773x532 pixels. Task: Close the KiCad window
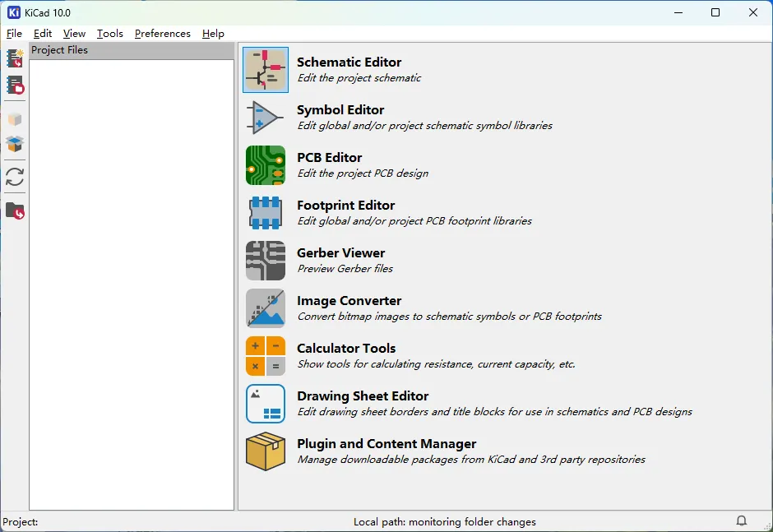pyautogui.click(x=752, y=12)
